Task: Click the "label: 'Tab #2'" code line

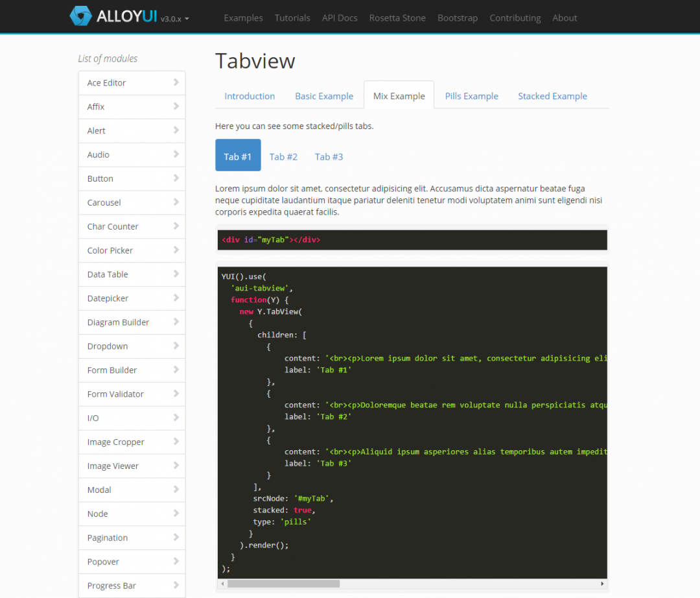Action: 318,416
